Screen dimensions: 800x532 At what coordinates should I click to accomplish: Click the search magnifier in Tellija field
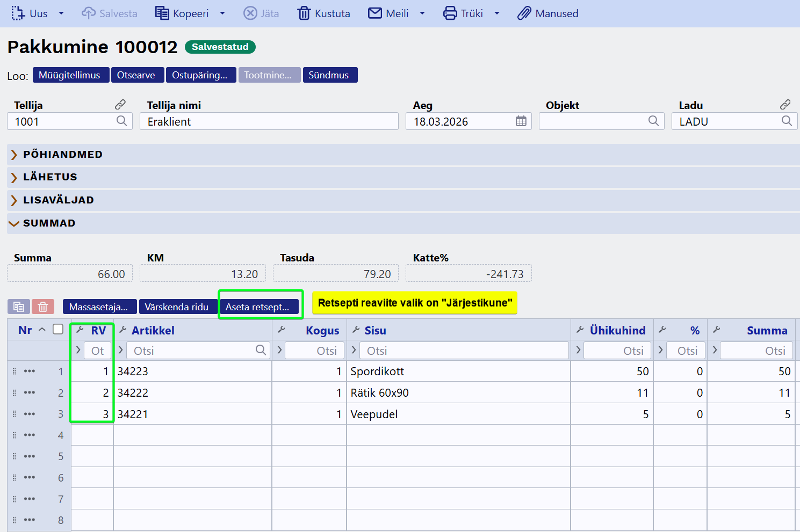122,121
